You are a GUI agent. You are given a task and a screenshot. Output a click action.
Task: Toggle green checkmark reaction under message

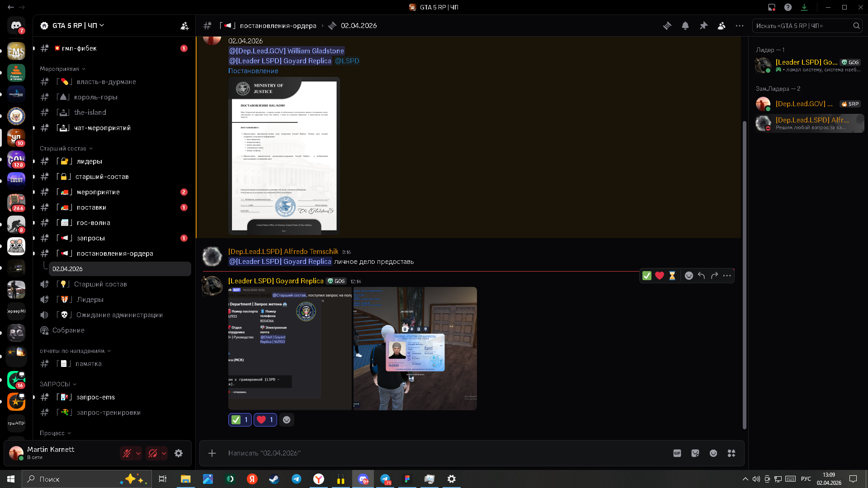pos(240,420)
